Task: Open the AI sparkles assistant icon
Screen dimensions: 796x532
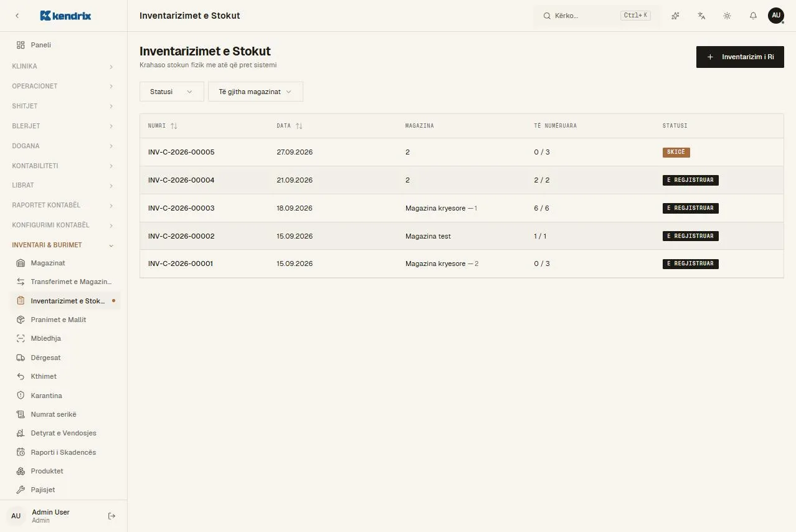Action: (675, 16)
